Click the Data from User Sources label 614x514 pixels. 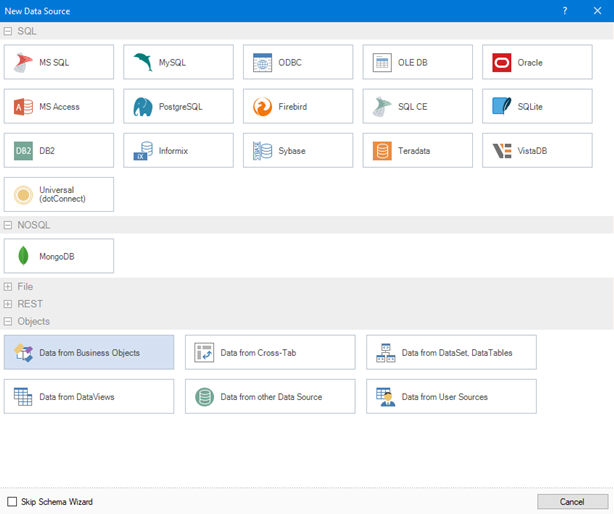pos(444,397)
